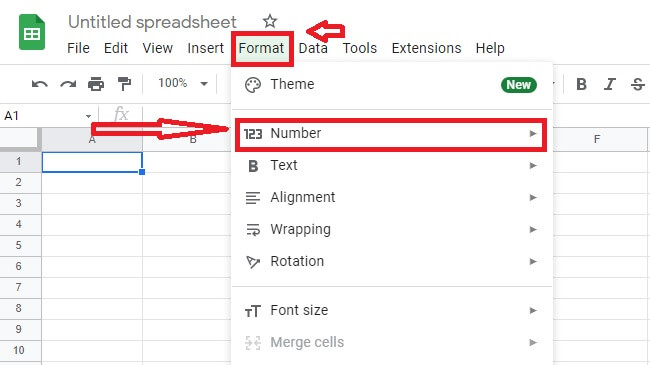The image size is (650, 365).
Task: Expand the Number submenu
Action: click(391, 134)
